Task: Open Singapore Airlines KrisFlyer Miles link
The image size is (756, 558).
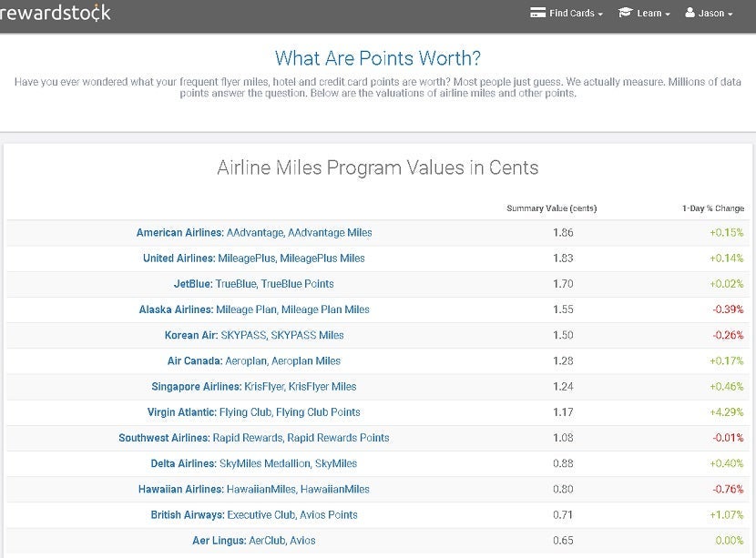Action: [254, 387]
